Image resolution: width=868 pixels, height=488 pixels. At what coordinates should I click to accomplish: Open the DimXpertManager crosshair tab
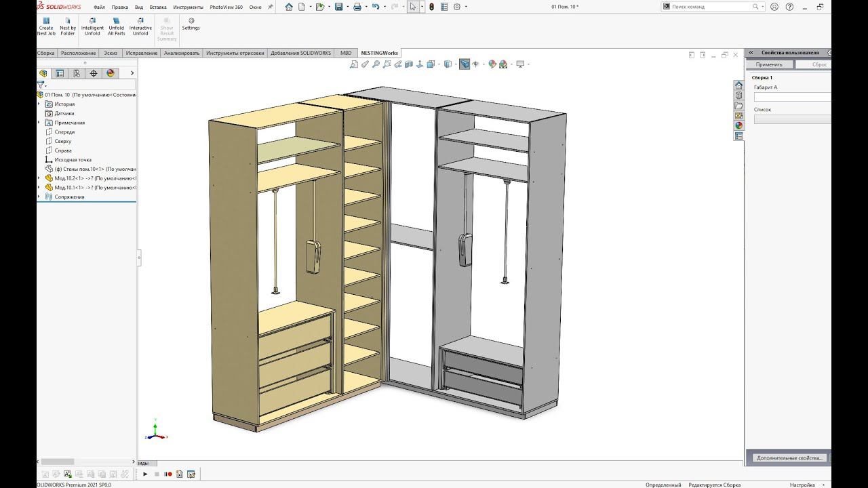[x=94, y=73]
